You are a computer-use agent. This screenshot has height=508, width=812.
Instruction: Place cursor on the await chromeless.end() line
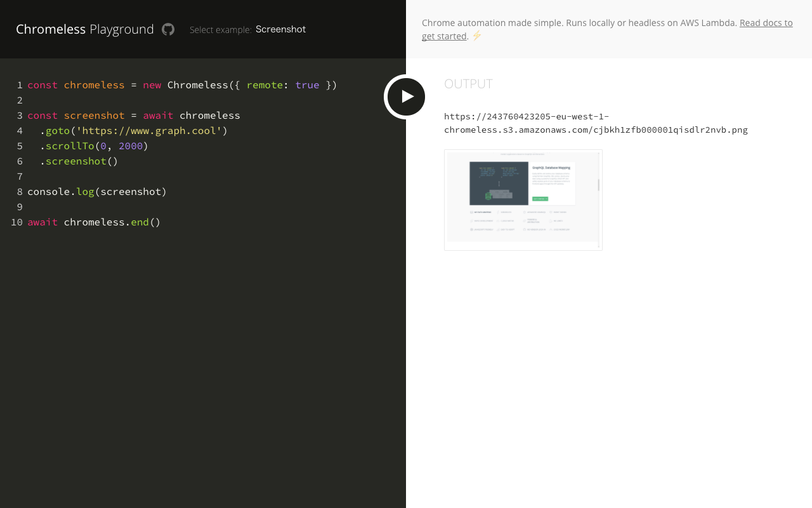click(94, 222)
